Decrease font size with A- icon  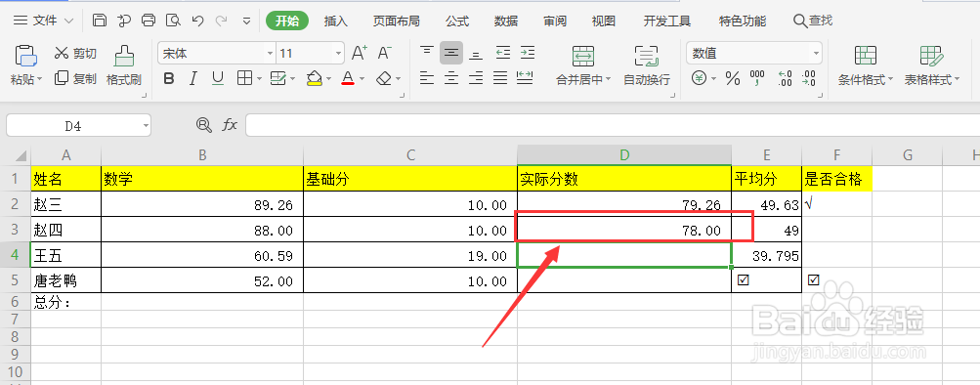pos(385,53)
